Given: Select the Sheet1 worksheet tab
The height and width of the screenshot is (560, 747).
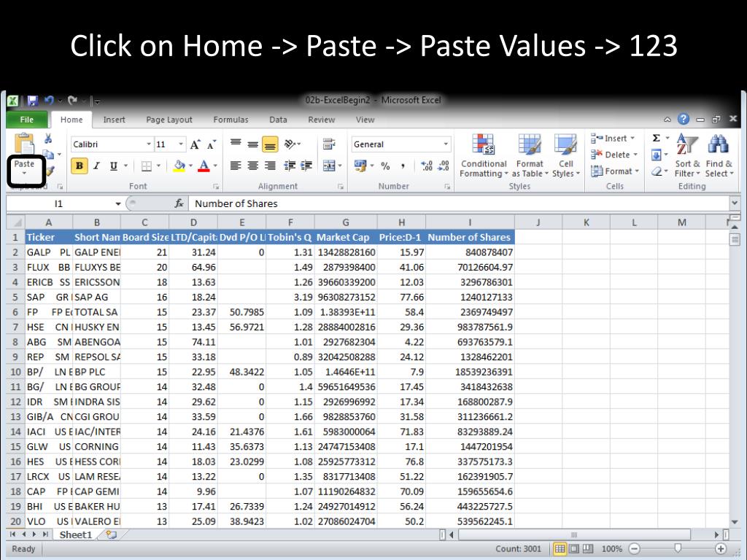Looking at the screenshot, I should click(x=75, y=534).
